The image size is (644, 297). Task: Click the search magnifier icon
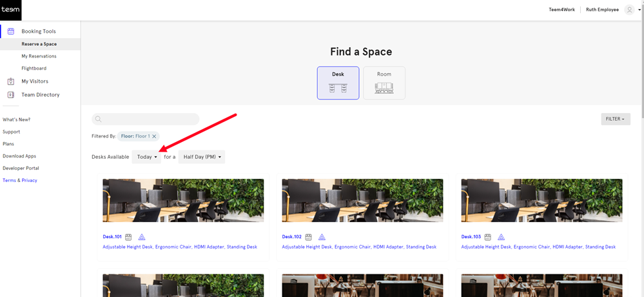98,119
